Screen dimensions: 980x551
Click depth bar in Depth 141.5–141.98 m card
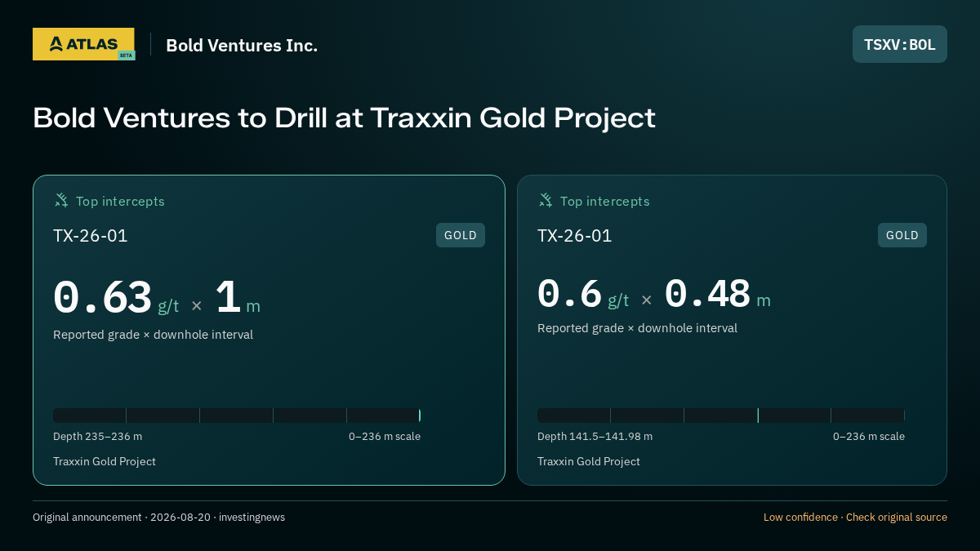[x=721, y=415]
